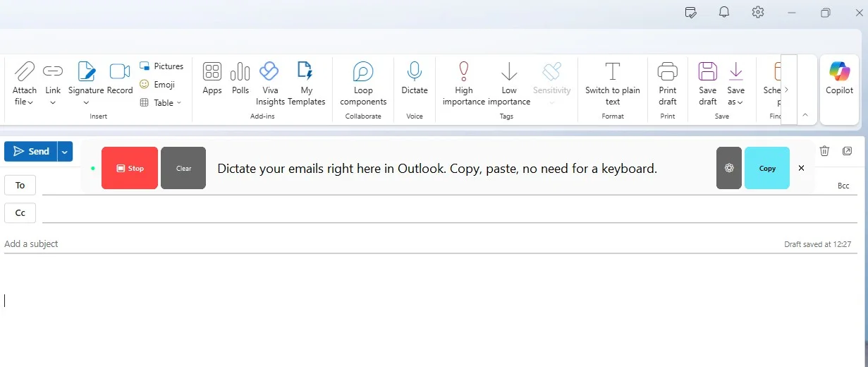Add Polls to the message
This screenshot has height=367, width=868.
tap(240, 78)
